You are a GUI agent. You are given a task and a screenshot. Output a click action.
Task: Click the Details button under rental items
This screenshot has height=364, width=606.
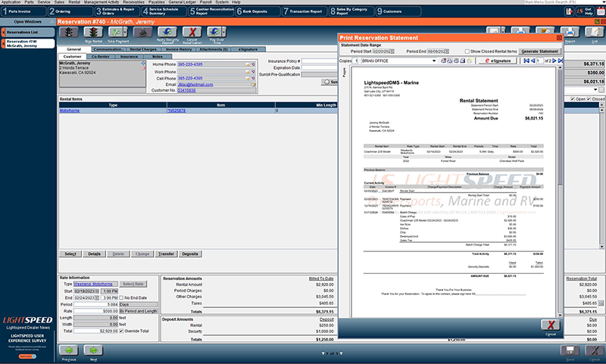click(94, 254)
